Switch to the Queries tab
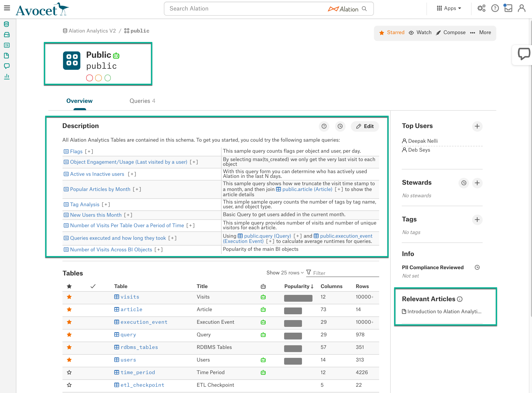 pos(142,101)
